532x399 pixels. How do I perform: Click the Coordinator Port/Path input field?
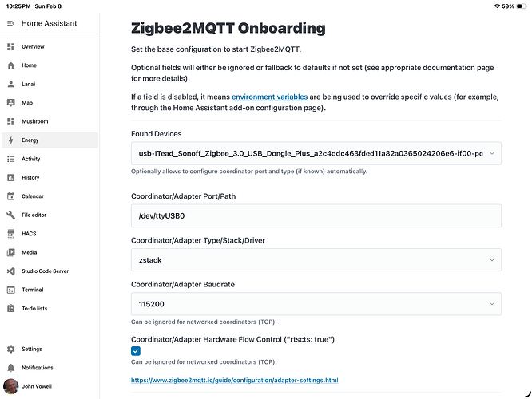coord(316,215)
